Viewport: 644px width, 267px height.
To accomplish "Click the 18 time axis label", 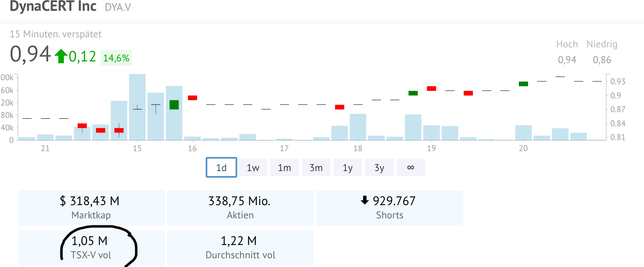I will [358, 148].
